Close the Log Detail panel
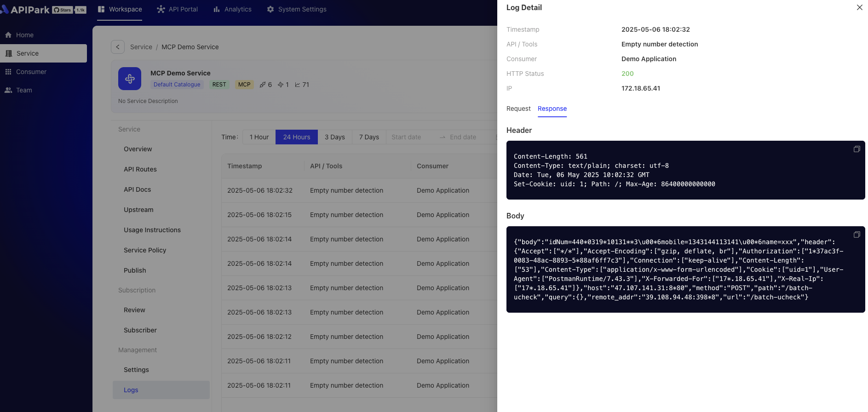Screen dimensions: 868x412 point(859,7)
